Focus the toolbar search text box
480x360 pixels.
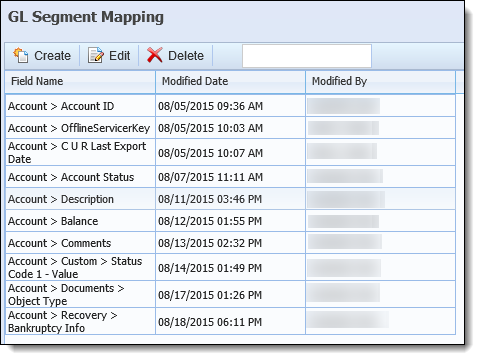pyautogui.click(x=307, y=56)
